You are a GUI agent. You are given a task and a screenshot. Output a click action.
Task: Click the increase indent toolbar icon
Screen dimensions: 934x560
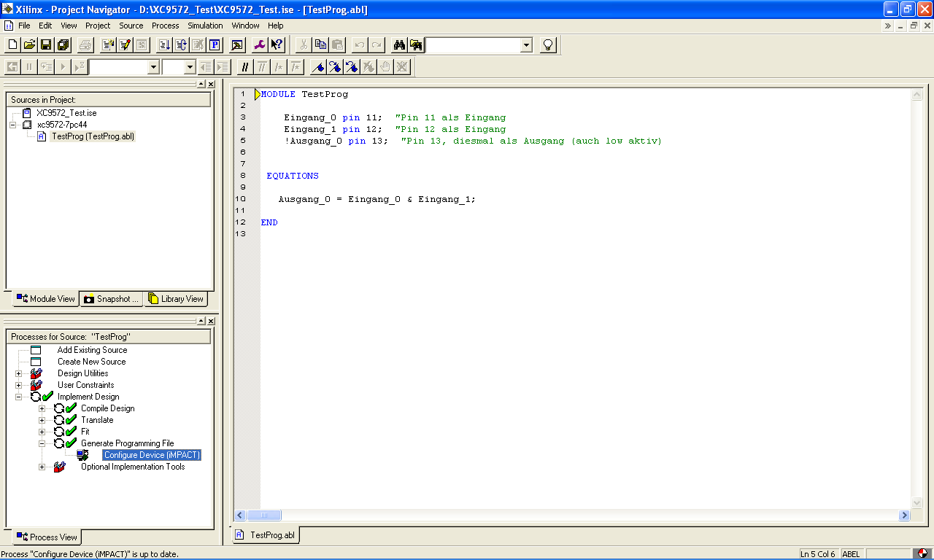tap(223, 67)
